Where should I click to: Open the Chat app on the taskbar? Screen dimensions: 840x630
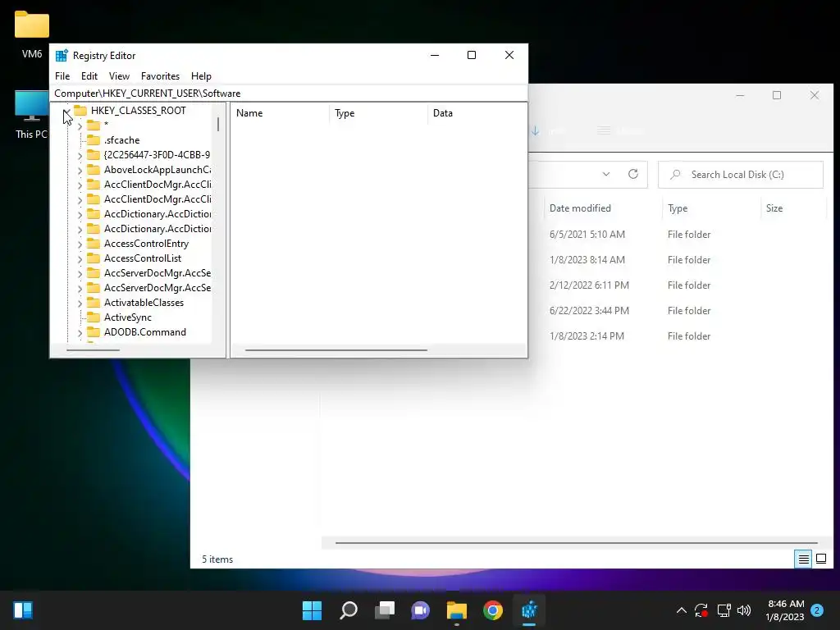click(421, 610)
